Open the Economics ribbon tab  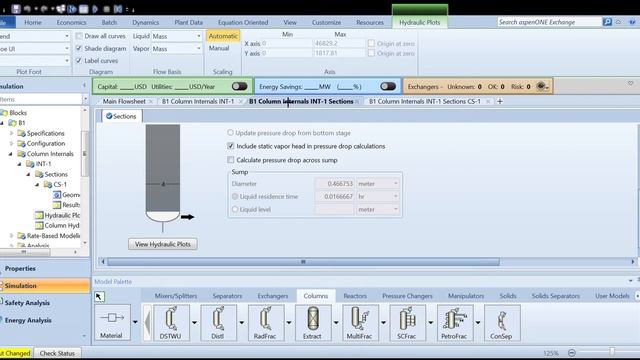coord(71,22)
